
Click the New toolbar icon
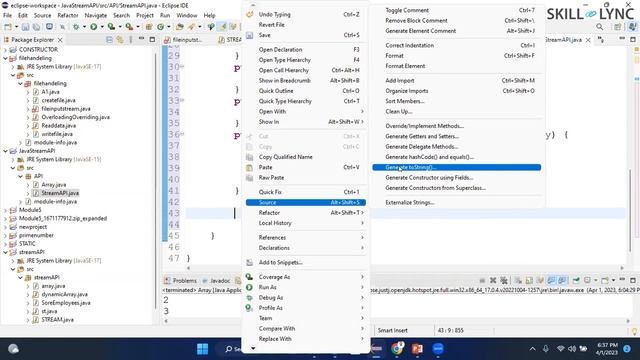(x=7, y=27)
